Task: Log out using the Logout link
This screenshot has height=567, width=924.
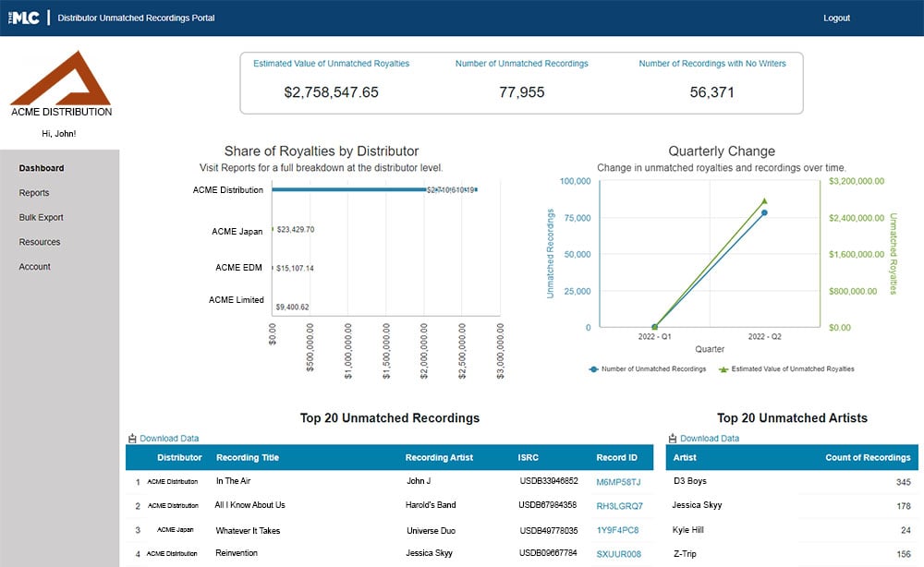Action: [x=836, y=18]
